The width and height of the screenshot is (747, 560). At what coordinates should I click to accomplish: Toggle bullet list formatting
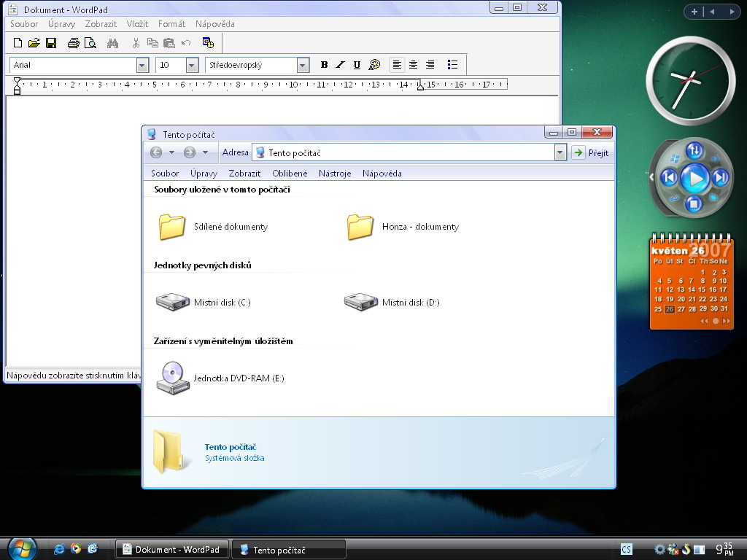tap(452, 65)
